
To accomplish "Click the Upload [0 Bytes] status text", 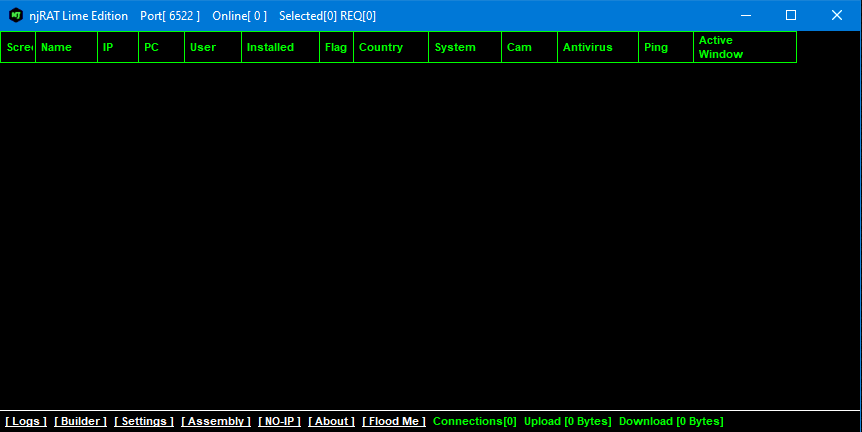I will click(x=567, y=421).
